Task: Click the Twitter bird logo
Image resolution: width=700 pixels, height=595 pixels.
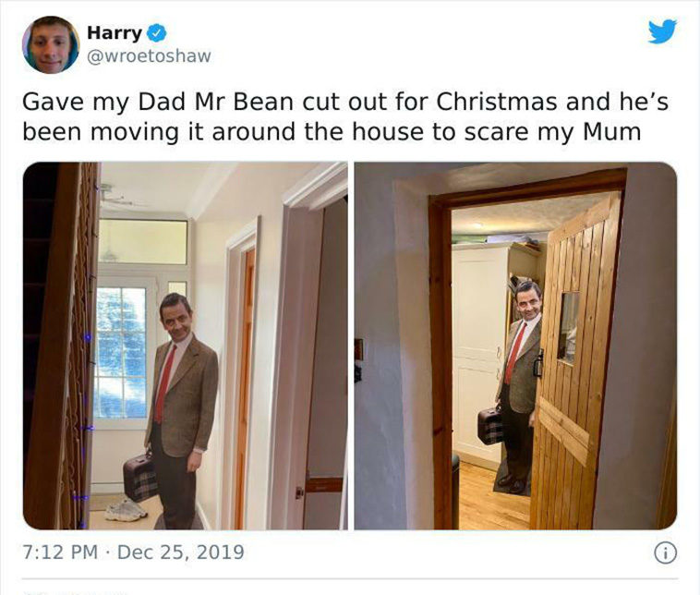Action: [662, 30]
